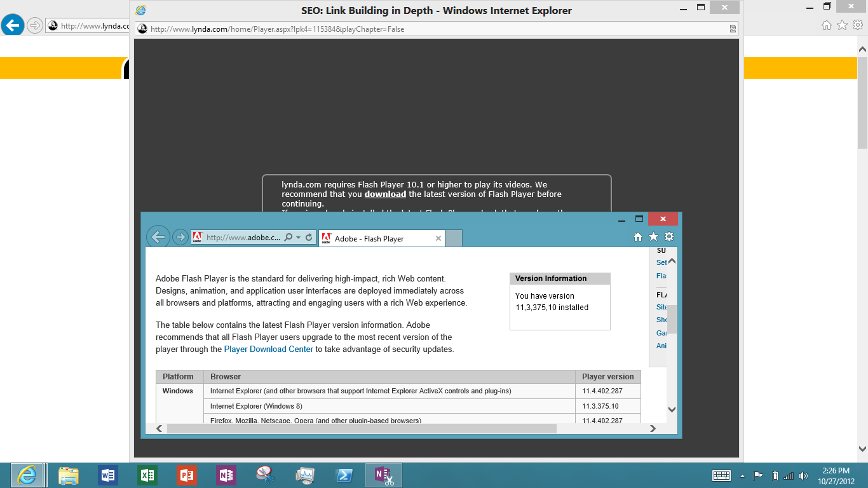Click the Adobe page horizontal scroll-right arrow
868x488 pixels.
pos(653,429)
